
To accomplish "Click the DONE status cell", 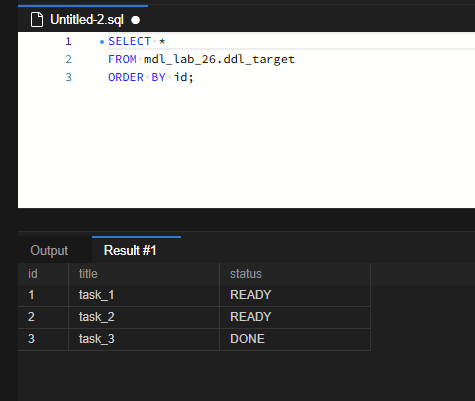I will pos(295,339).
